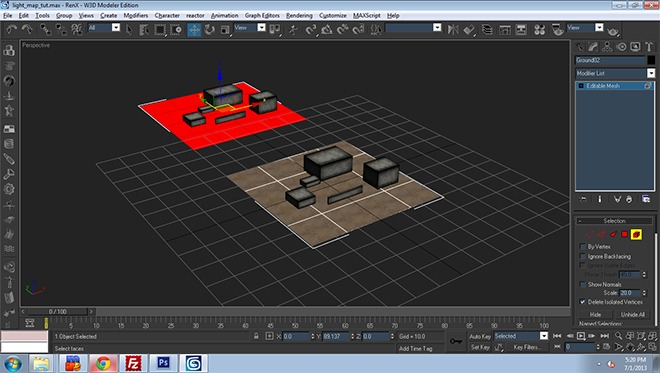Select Vertex sub-object level
Viewport: 660px width, 373px height.
click(589, 234)
